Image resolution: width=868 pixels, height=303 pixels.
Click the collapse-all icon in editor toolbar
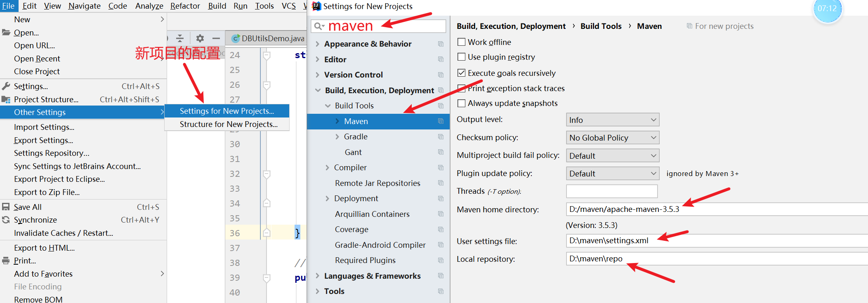pyautogui.click(x=180, y=38)
